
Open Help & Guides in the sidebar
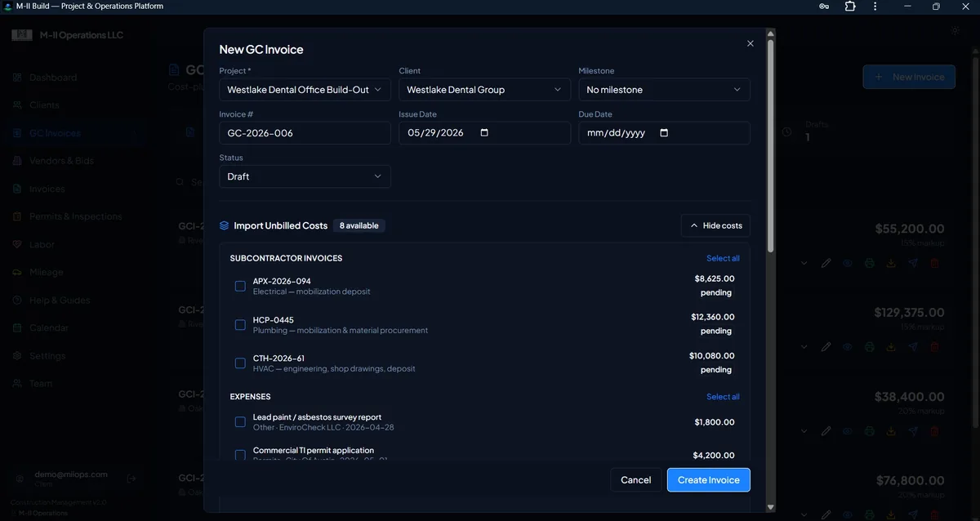(60, 300)
